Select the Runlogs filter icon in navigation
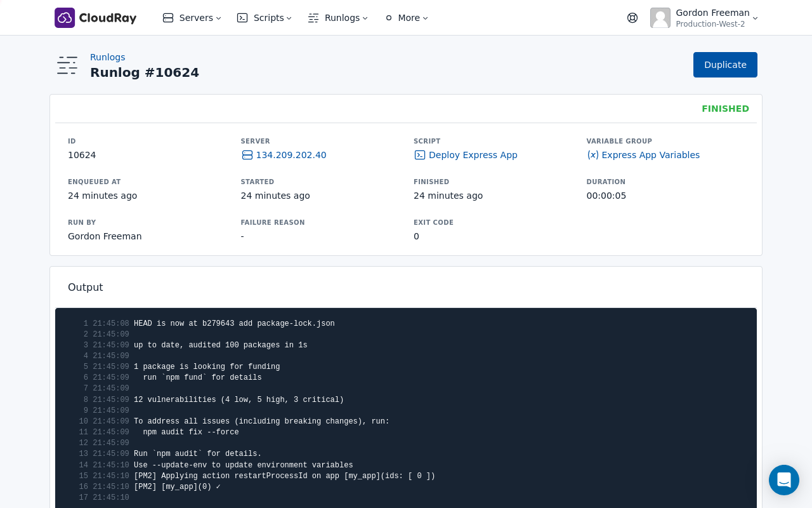The width and height of the screenshot is (812, 508). click(x=312, y=18)
